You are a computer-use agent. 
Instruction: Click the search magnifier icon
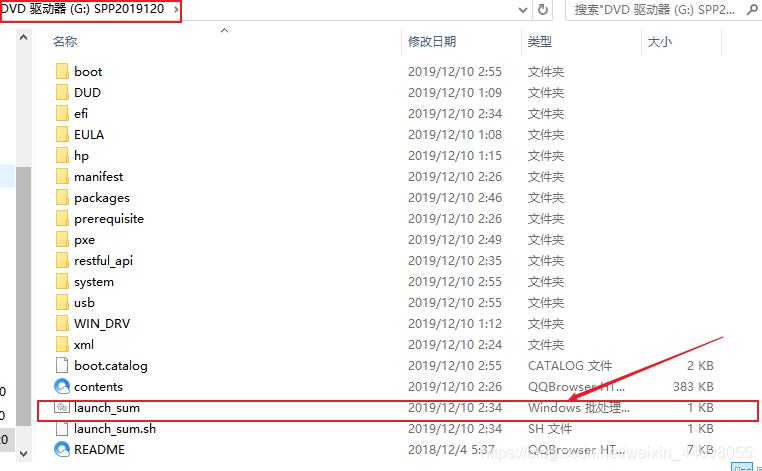(x=752, y=10)
